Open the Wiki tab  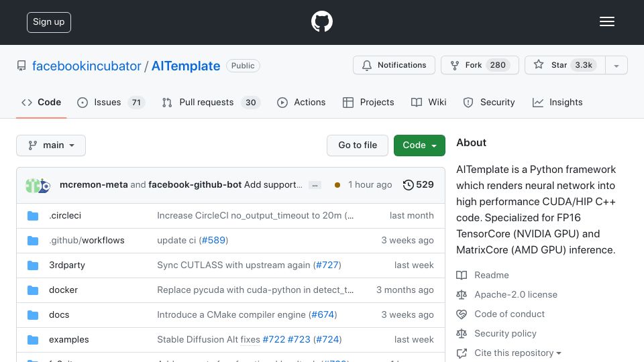click(429, 102)
